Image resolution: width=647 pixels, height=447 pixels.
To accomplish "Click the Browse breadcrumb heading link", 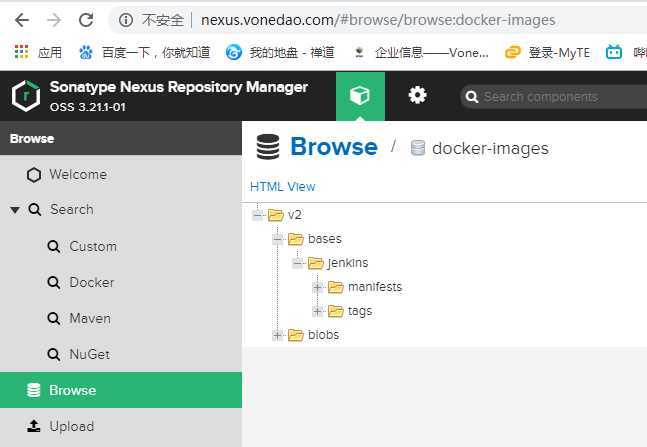I will coord(334,147).
